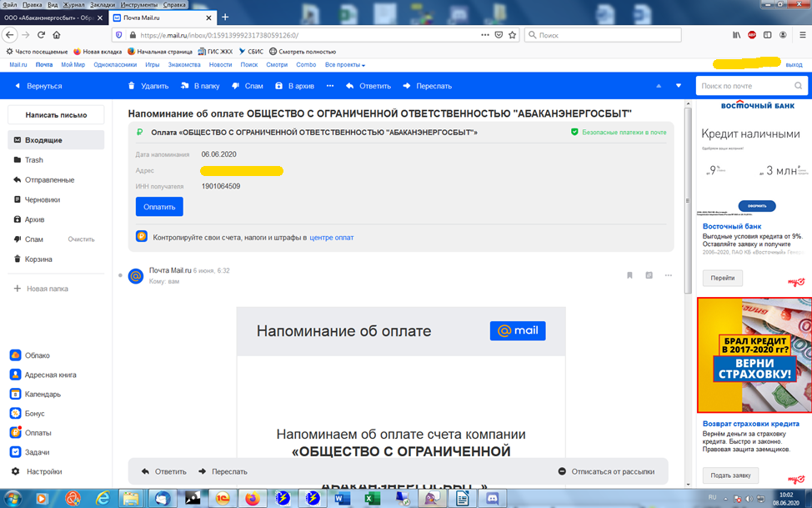Delete the email with Удалить
This screenshot has height=508, width=812.
coord(148,86)
